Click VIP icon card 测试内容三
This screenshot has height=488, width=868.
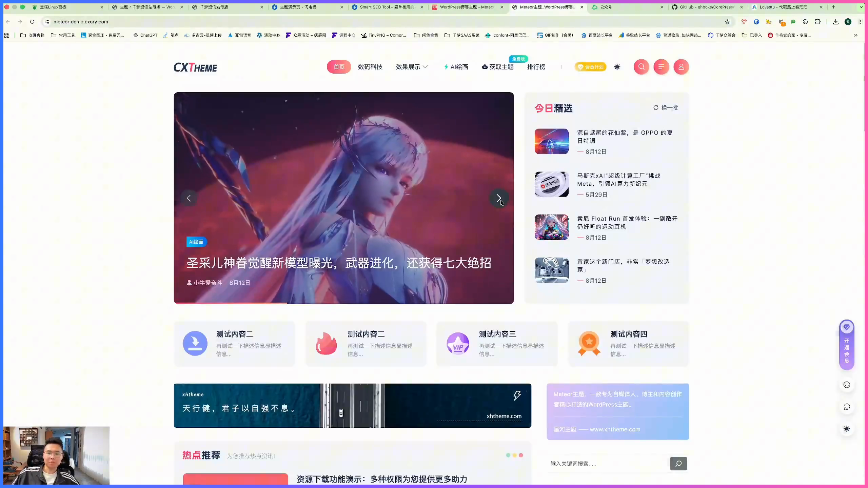click(x=497, y=344)
